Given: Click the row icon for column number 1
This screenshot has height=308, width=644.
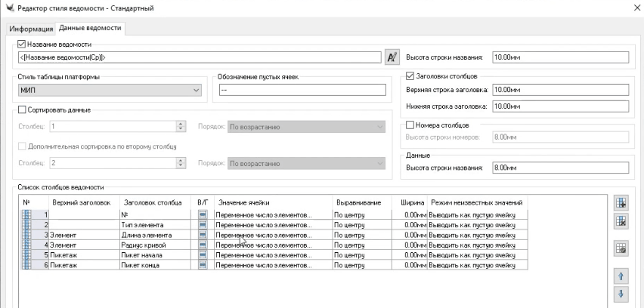Looking at the screenshot, I should (x=26, y=214).
